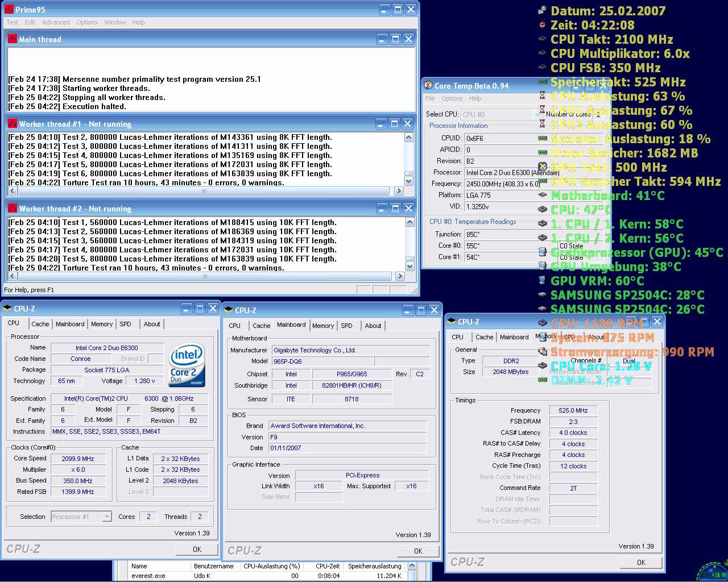728x582 pixels.
Task: Click OK in the middle CPU-Z window
Action: (x=418, y=551)
